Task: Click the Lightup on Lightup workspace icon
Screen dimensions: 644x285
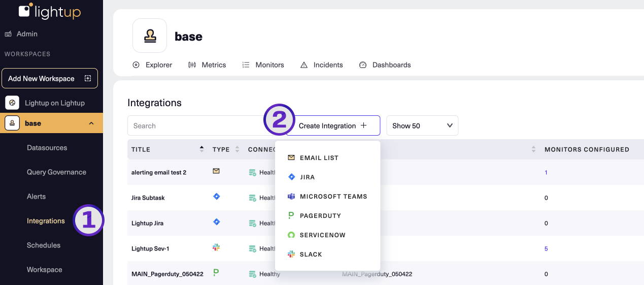Action: pos(12,103)
